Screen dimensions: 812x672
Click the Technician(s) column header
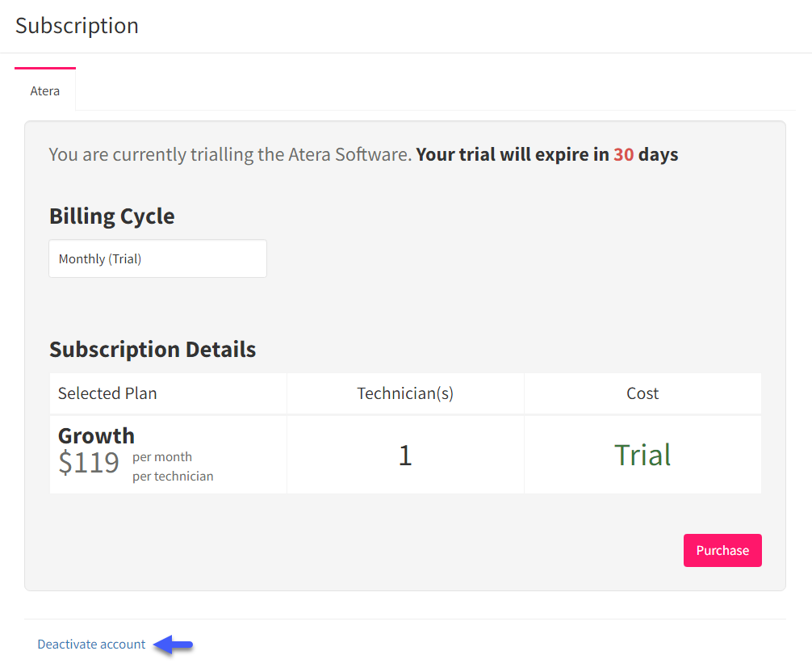click(405, 393)
